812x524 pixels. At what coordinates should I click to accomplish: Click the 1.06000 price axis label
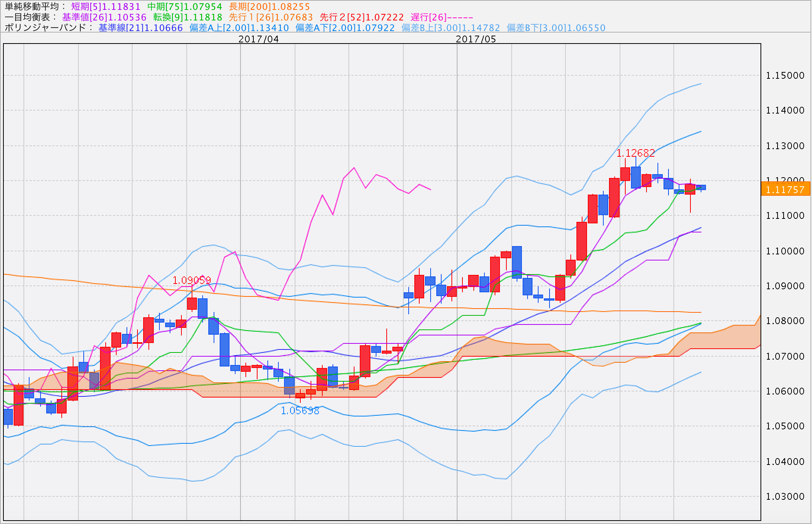785,391
